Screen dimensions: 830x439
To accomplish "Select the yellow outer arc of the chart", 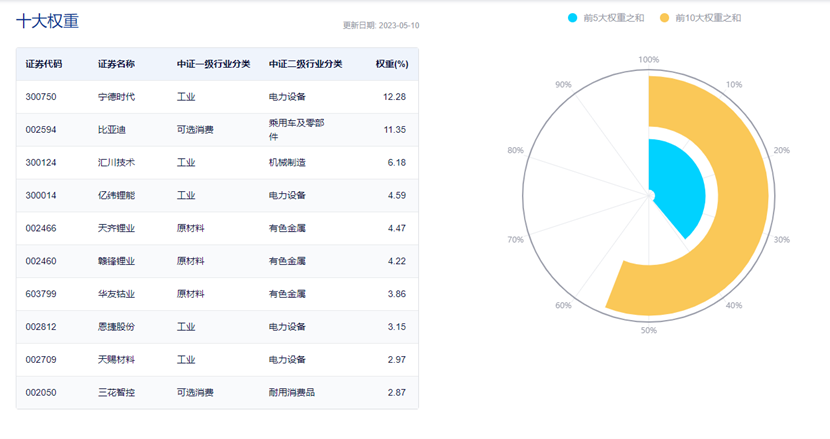I will tap(741, 196).
